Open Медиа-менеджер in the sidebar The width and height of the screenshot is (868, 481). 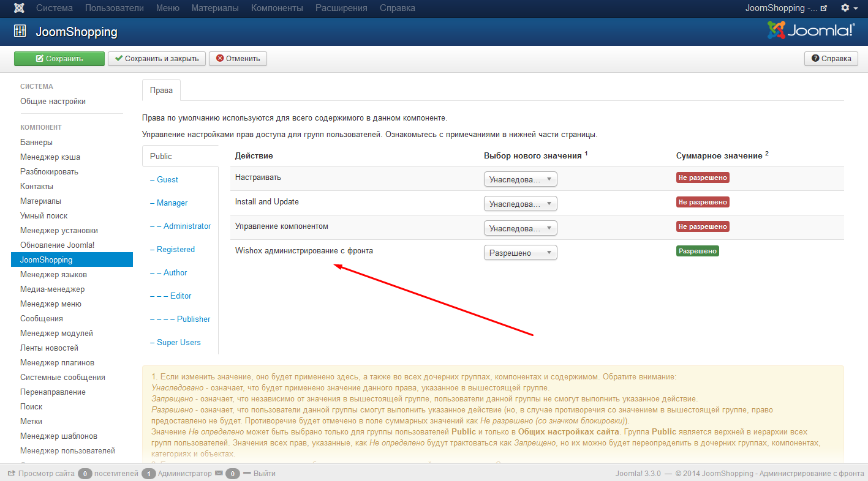click(x=53, y=289)
